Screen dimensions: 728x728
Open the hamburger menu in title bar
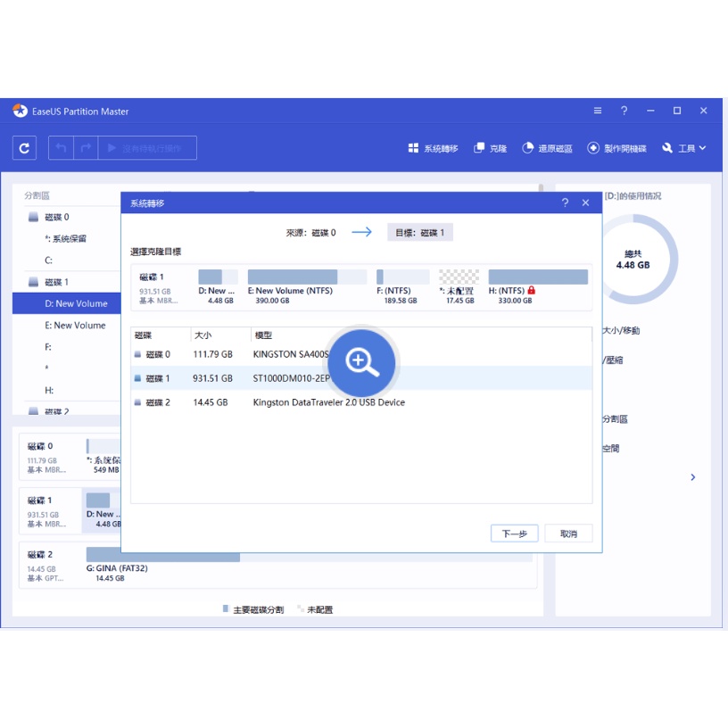pyautogui.click(x=598, y=111)
